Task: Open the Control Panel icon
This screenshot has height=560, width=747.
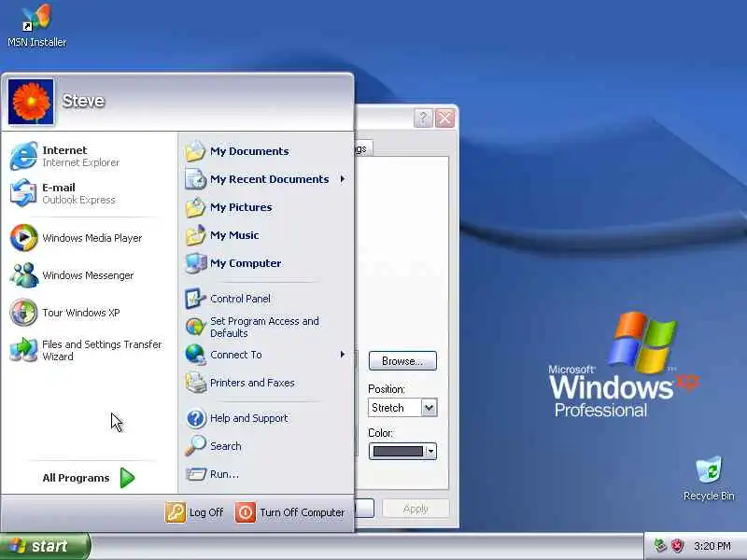Action: coord(195,299)
